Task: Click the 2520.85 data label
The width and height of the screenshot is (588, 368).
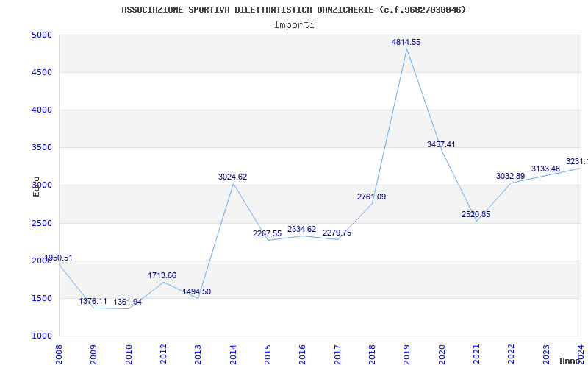Action: coord(476,215)
